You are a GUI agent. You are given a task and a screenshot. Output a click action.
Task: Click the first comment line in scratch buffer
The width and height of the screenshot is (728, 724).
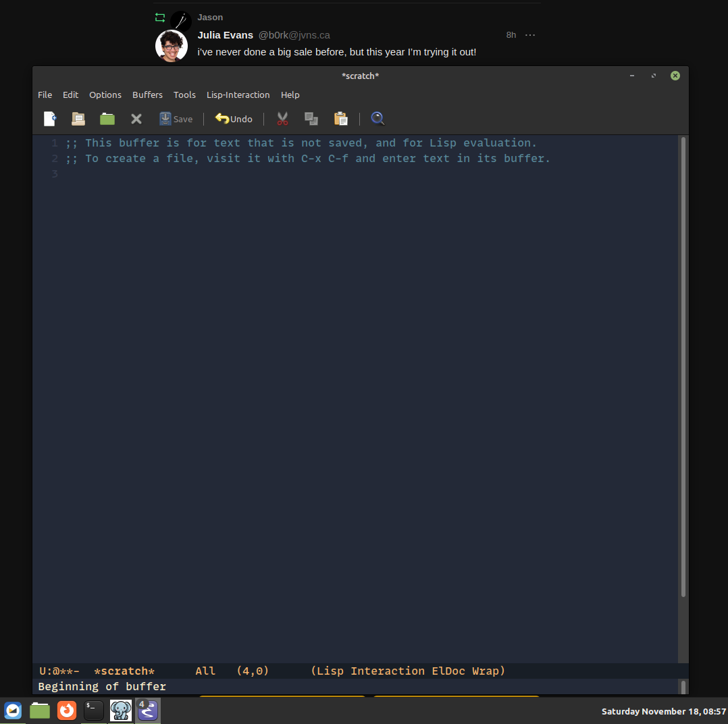pos(301,143)
